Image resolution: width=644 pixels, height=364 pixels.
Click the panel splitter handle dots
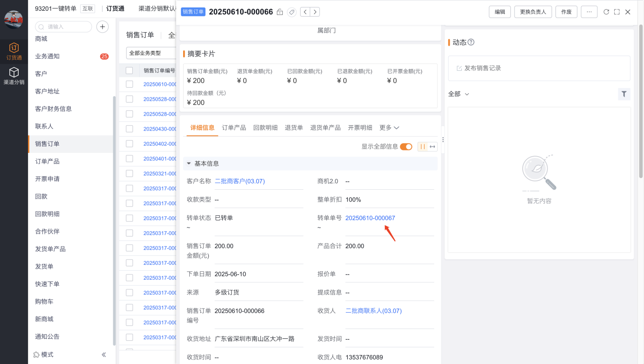[443, 140]
